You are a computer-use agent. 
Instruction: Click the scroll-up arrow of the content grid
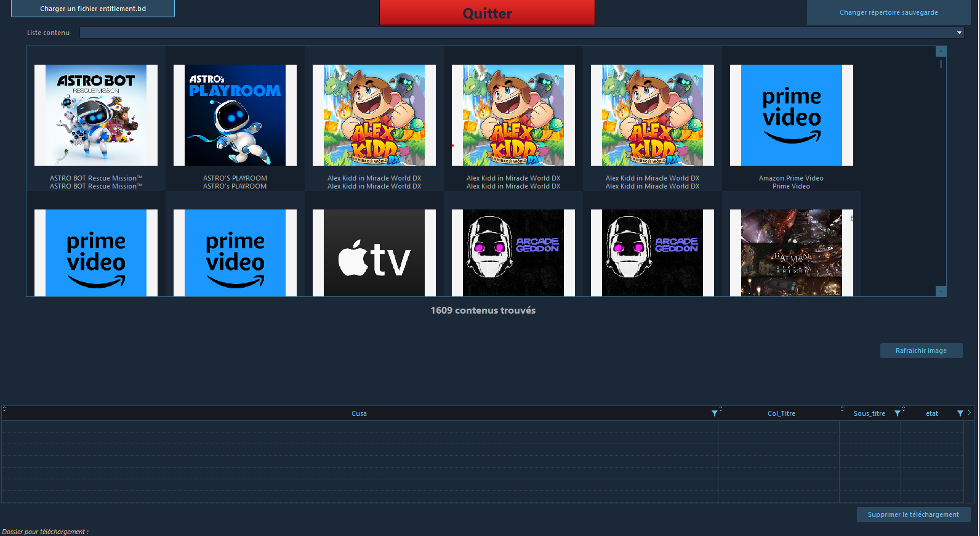(941, 51)
